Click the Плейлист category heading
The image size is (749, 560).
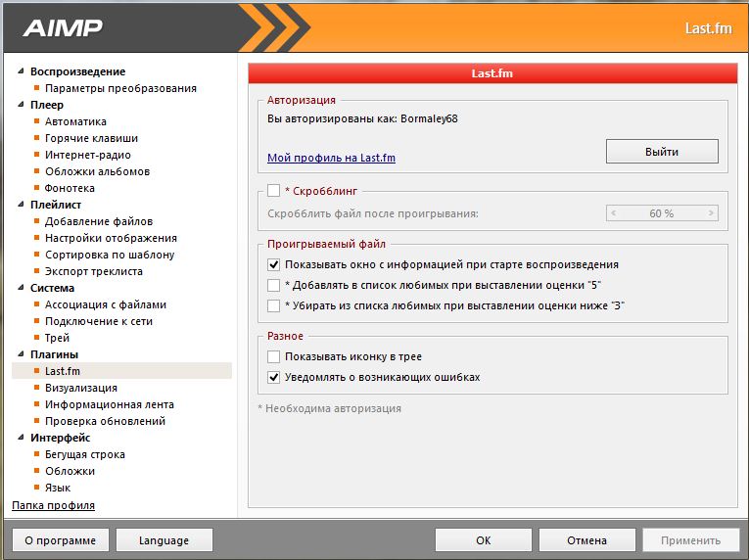56,205
